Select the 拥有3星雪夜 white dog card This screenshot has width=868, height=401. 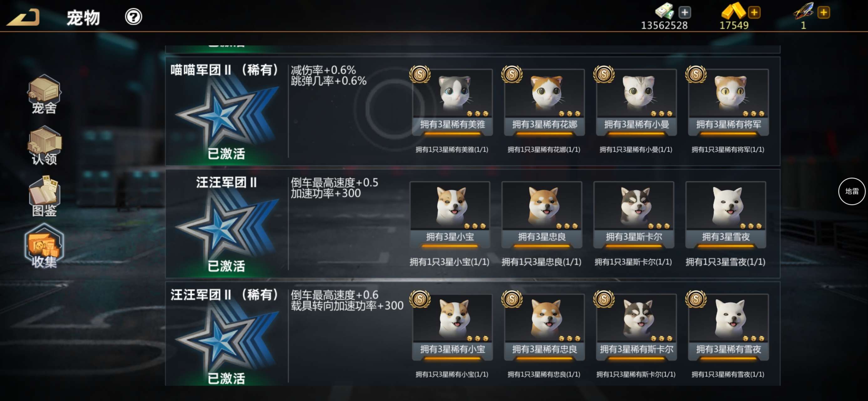coord(726,215)
